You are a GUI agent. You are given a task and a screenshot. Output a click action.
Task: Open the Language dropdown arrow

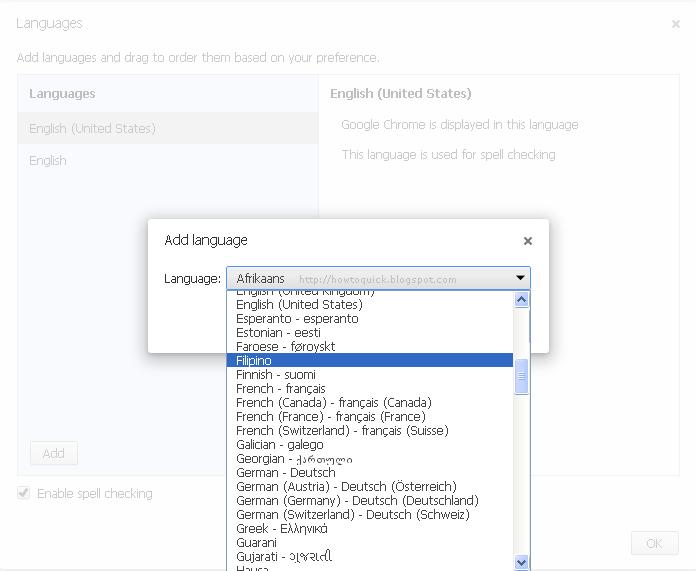click(x=520, y=278)
